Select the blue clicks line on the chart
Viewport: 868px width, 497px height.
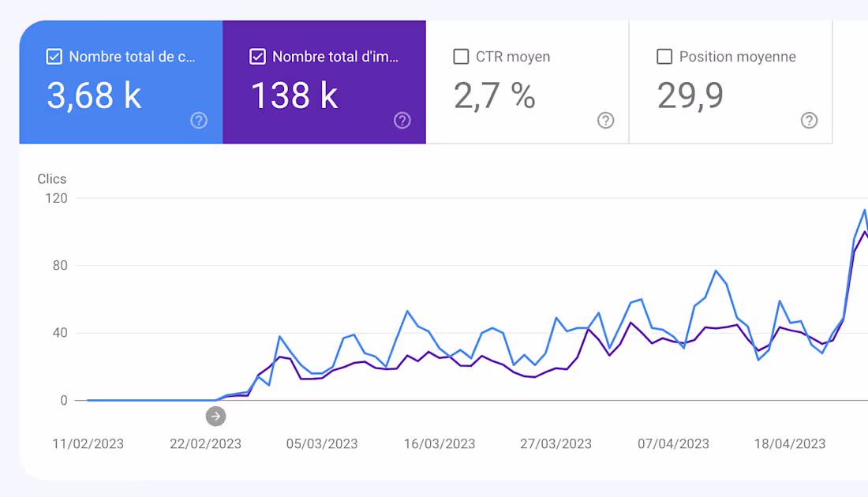(407, 312)
